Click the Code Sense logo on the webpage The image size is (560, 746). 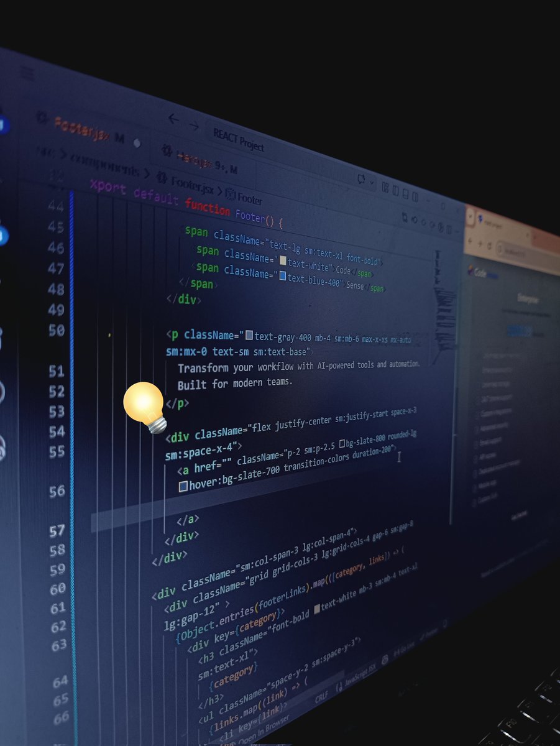click(482, 273)
